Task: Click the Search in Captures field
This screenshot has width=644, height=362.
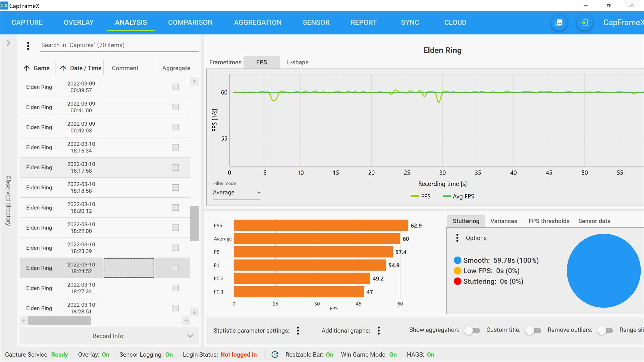Action: tap(119, 45)
